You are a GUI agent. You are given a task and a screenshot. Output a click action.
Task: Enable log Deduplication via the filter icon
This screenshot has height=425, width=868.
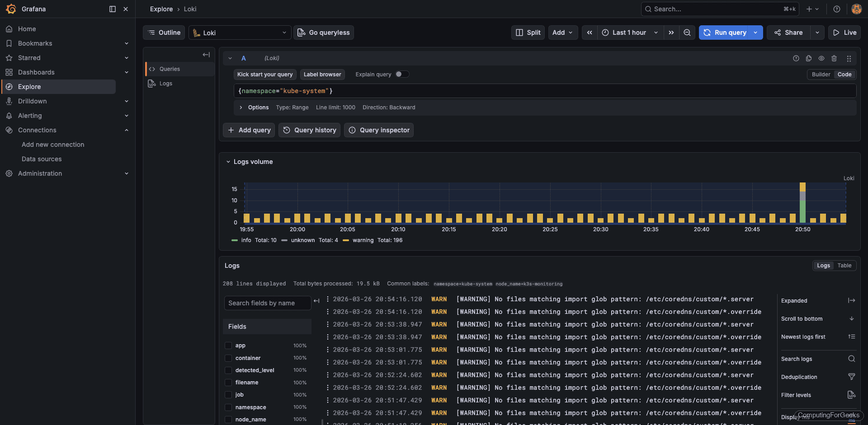(x=852, y=377)
